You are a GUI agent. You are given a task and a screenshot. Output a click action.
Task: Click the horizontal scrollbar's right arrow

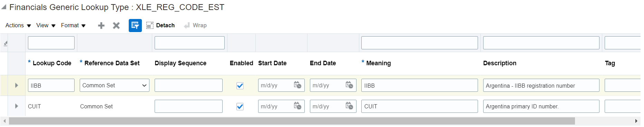point(636,121)
